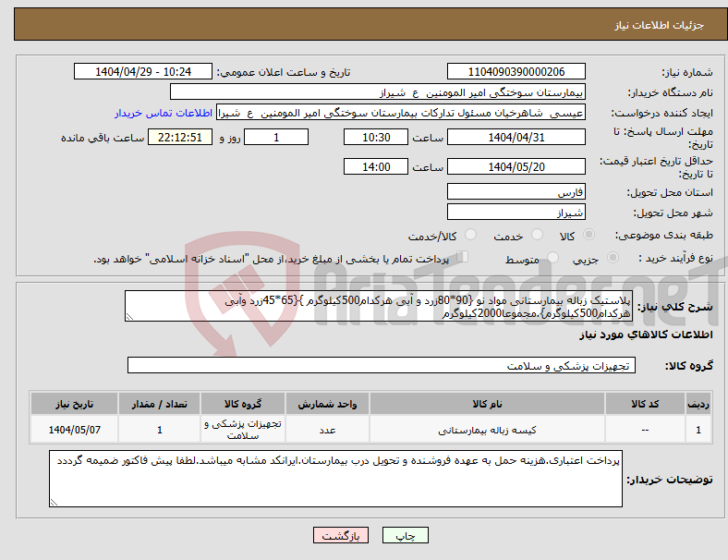Click the validity time field 14:00
The height and width of the screenshot is (560, 728).
tap(376, 166)
